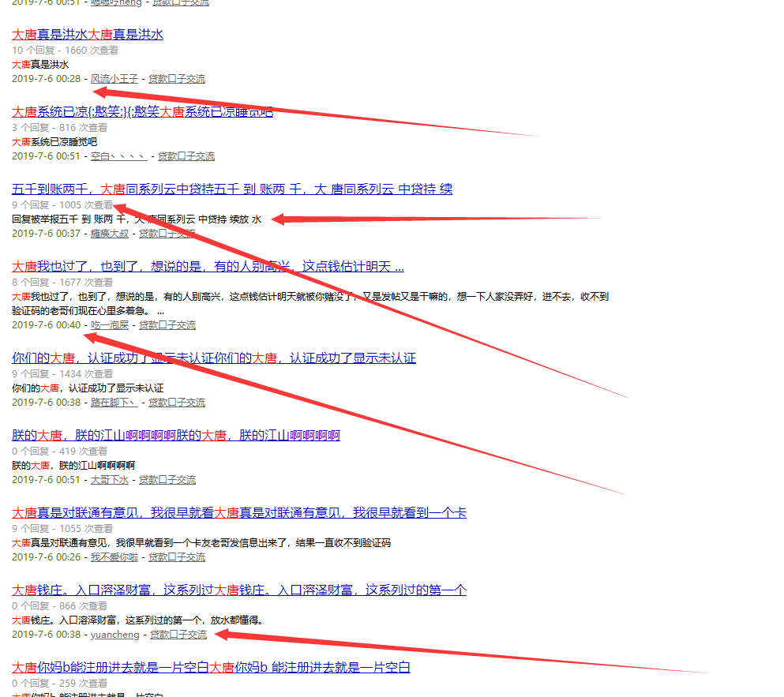Image resolution: width=784 pixels, height=697 pixels.
Task: Click the snippet starting 回复被举报五千
Action: (137, 219)
